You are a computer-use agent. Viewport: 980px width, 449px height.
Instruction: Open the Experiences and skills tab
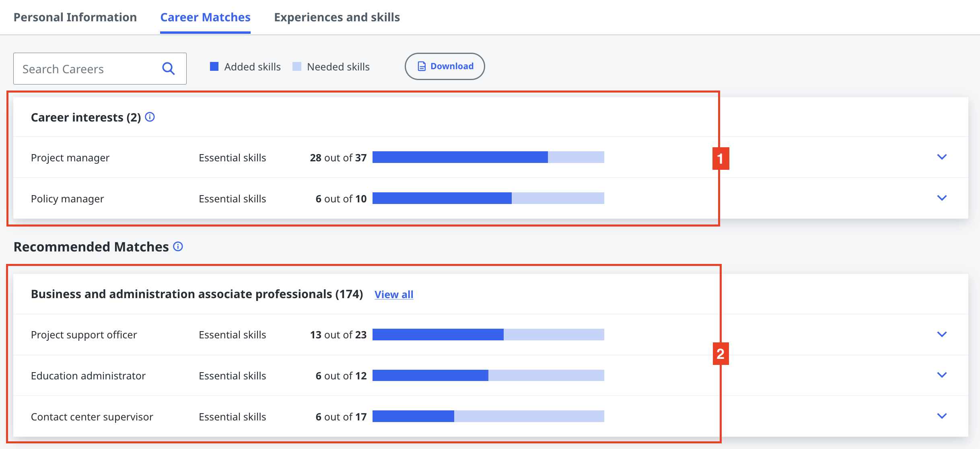[x=337, y=17]
